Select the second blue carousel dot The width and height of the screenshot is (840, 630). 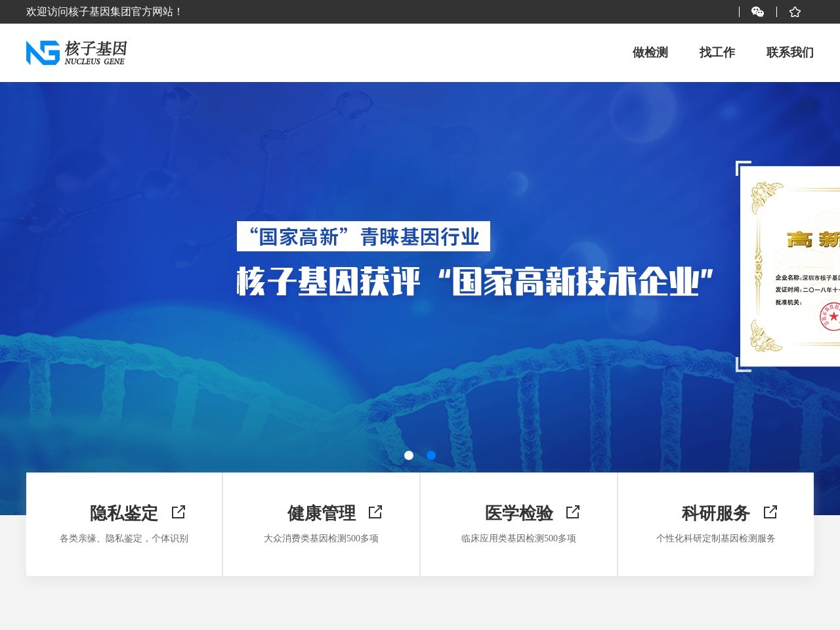(431, 455)
